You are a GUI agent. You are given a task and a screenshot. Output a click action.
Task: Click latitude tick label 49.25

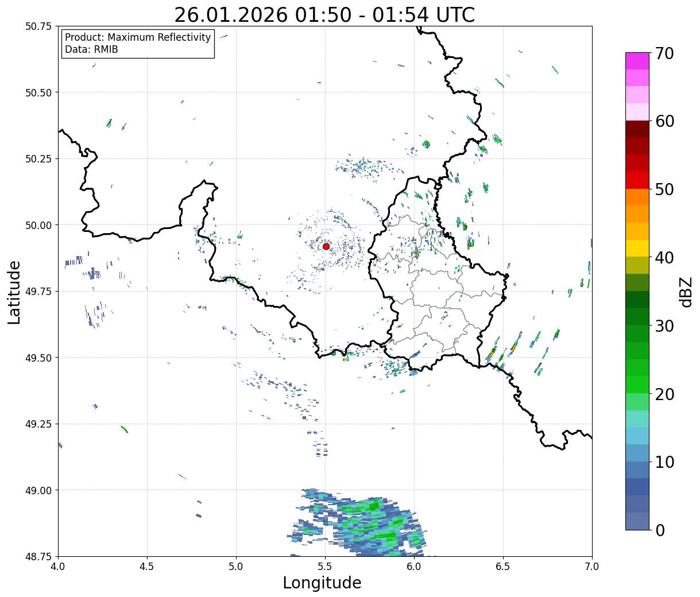(x=38, y=424)
